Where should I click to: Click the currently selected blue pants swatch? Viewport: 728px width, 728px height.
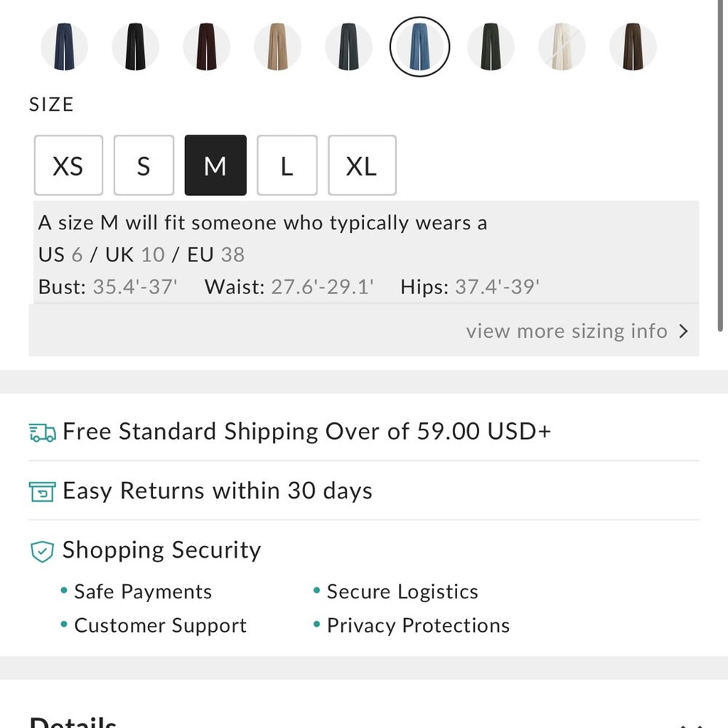[x=420, y=47]
